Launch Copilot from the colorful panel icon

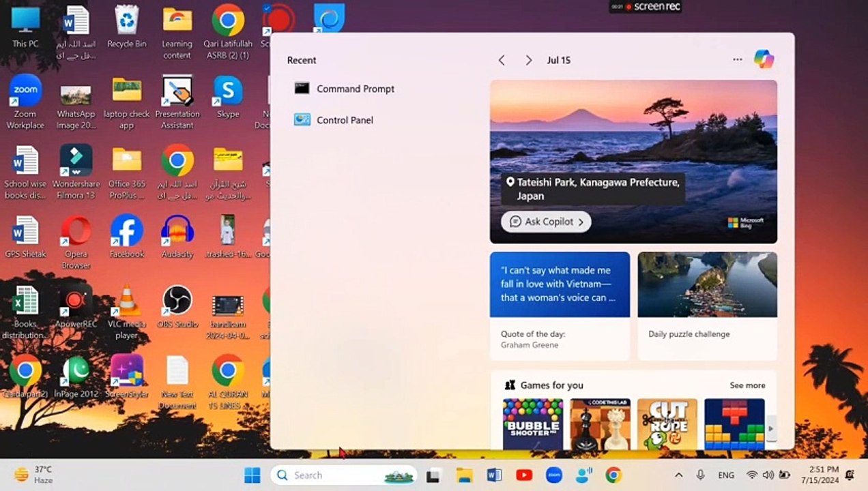click(x=764, y=59)
